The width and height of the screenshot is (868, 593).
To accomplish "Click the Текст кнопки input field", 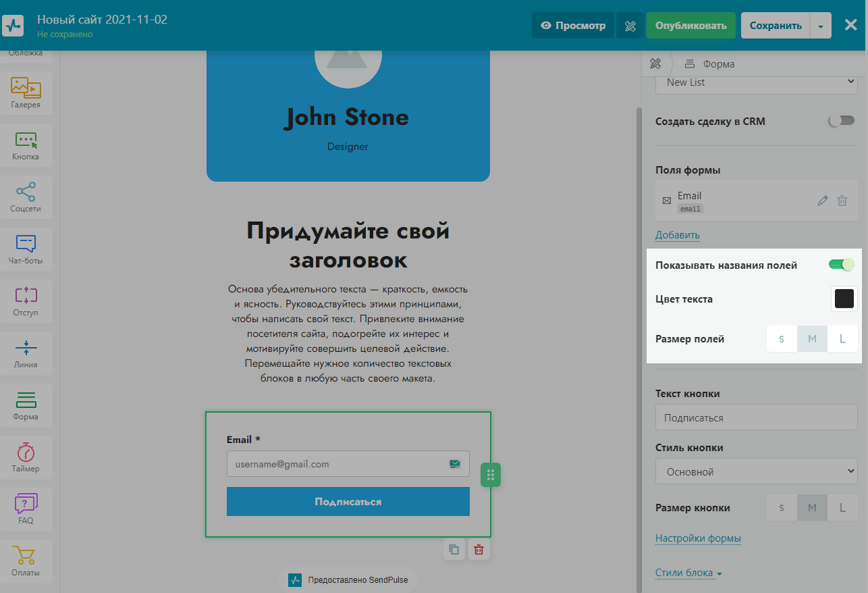I will (x=757, y=417).
